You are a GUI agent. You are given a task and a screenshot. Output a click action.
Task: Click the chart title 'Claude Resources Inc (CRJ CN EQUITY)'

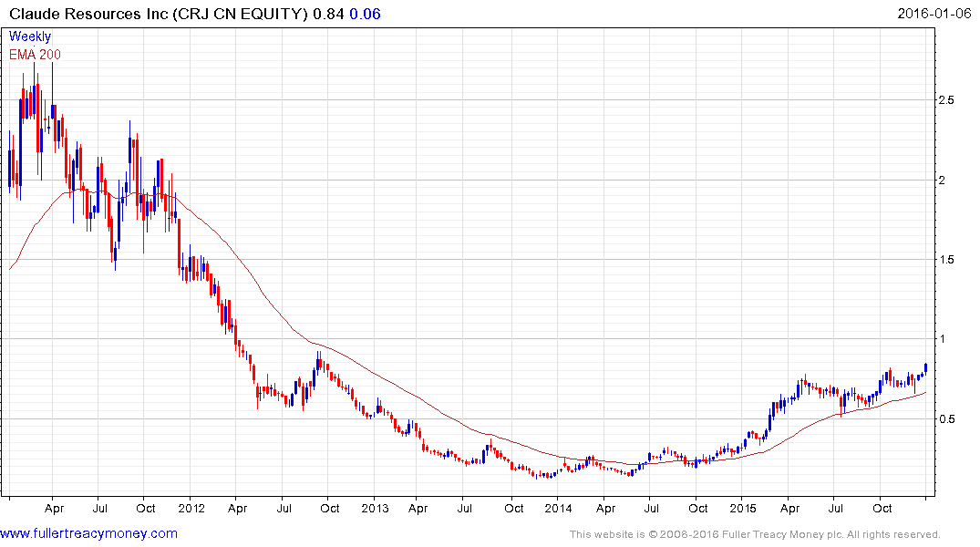coord(158,14)
